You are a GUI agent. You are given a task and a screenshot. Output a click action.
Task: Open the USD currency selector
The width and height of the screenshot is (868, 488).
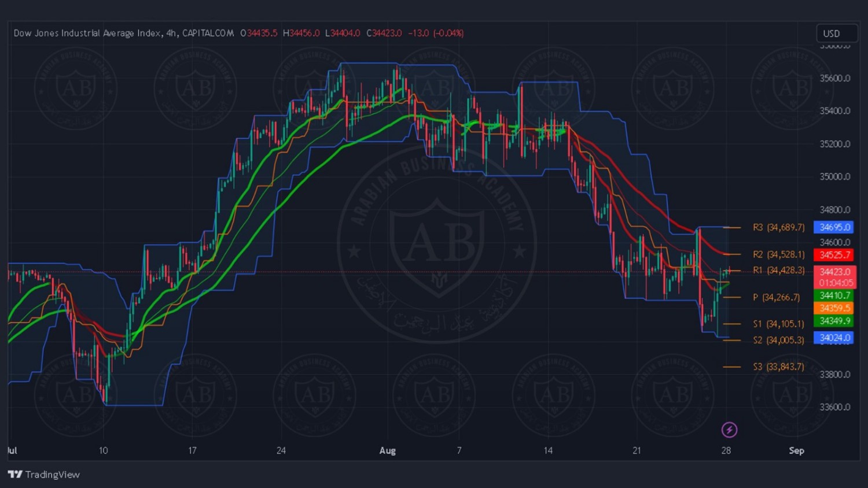tap(836, 34)
